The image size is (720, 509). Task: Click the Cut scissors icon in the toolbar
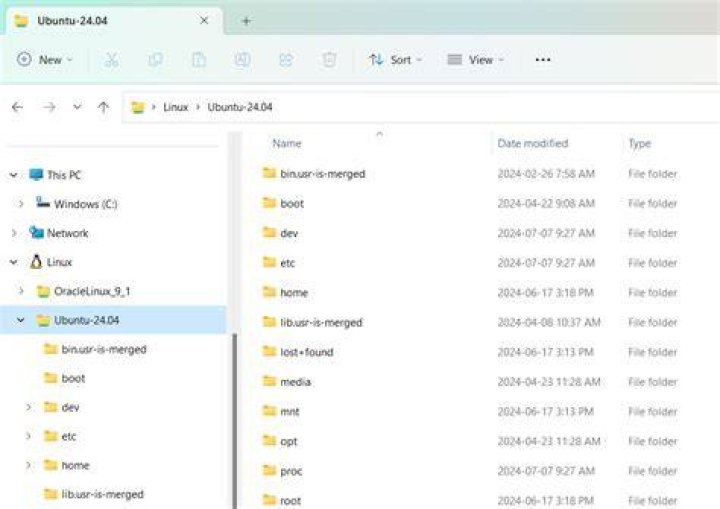[x=112, y=60]
